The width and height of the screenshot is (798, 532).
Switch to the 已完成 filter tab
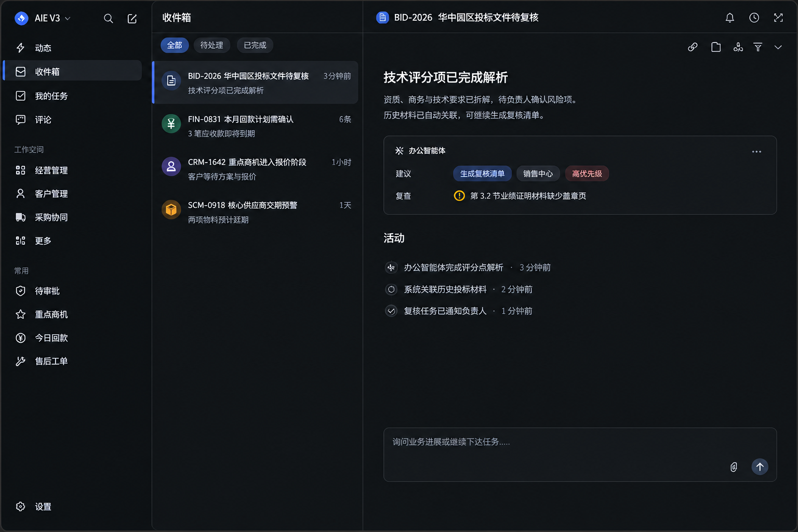pyautogui.click(x=255, y=45)
